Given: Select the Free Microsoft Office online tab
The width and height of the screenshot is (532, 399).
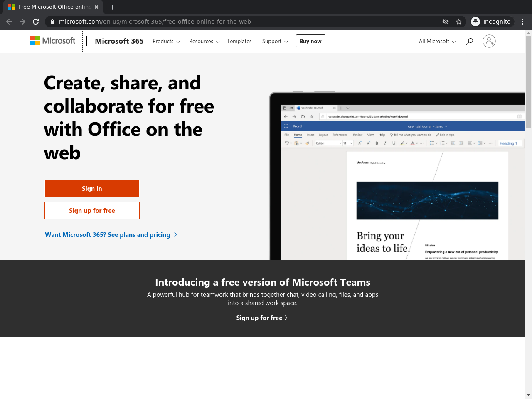Looking at the screenshot, I should (53, 7).
